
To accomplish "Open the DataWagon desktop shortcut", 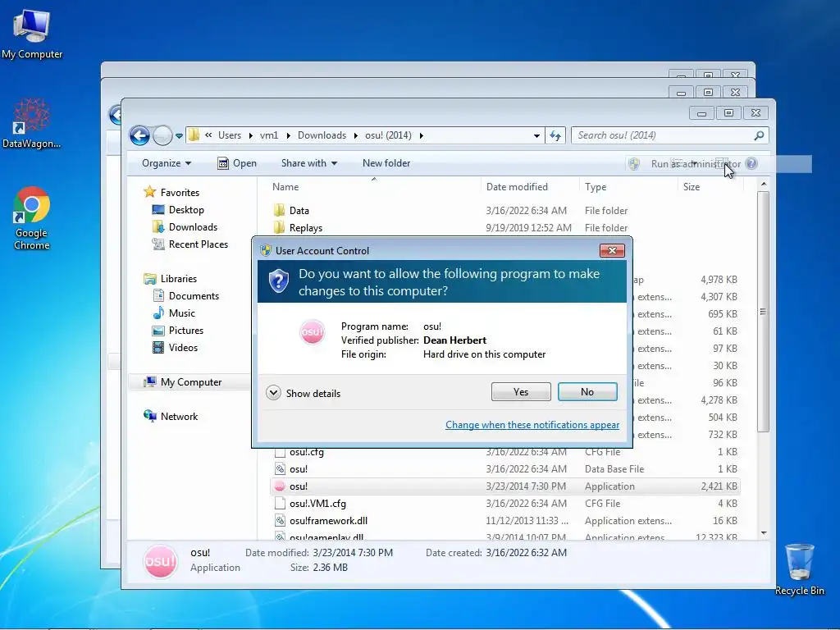I will point(31,123).
